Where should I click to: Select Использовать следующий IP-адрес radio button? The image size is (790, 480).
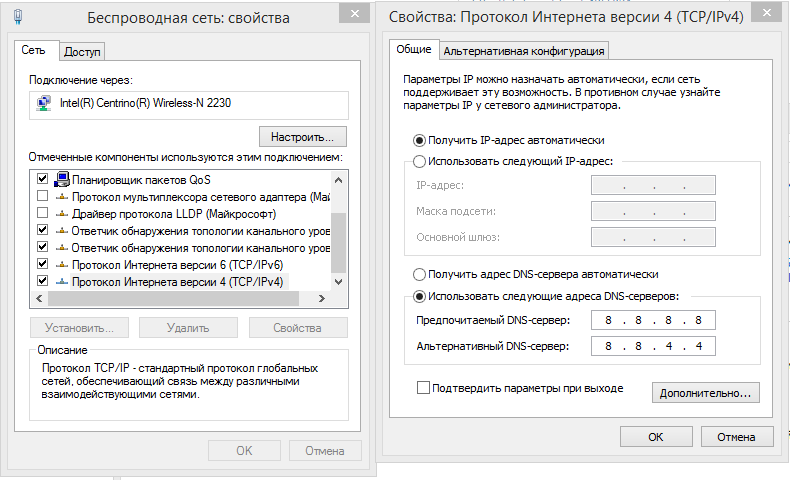pos(419,161)
